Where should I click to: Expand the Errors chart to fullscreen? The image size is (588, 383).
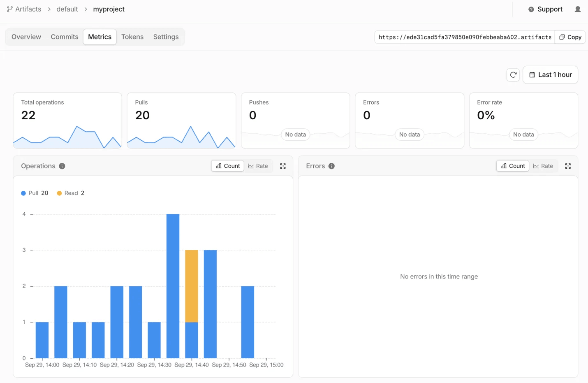(568, 166)
